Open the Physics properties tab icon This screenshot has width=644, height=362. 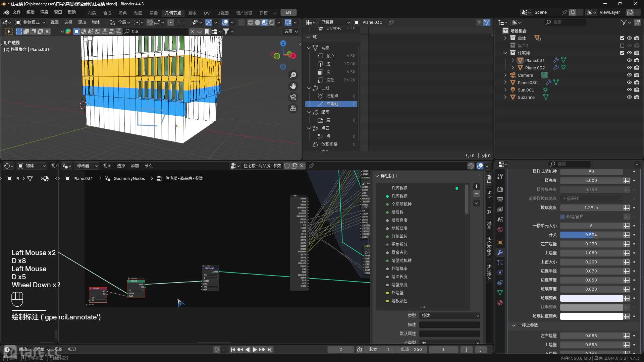(x=500, y=273)
